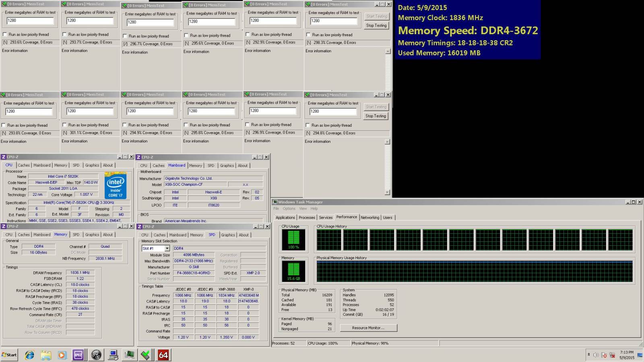This screenshot has width=644, height=362.
Task: Expand hidden icons chevron in the system tray
Action: [x=589, y=354]
